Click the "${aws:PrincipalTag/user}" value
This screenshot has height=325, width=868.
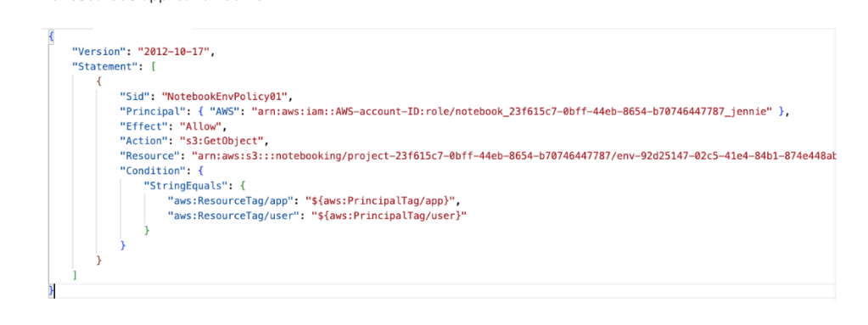click(x=389, y=216)
